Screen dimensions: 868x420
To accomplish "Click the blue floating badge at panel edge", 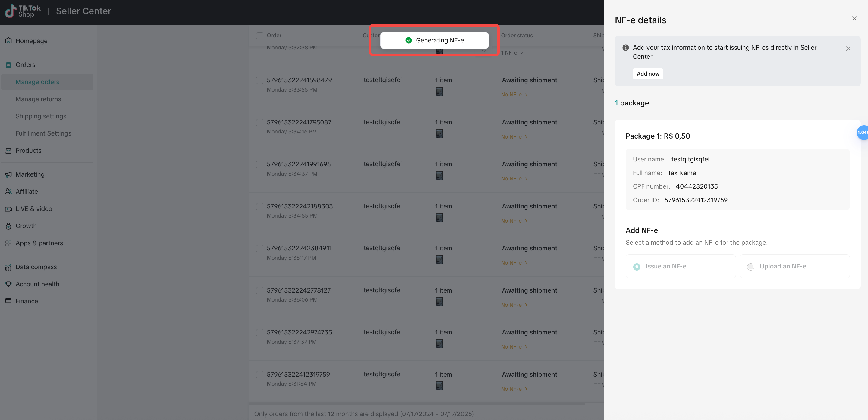I will [862, 132].
